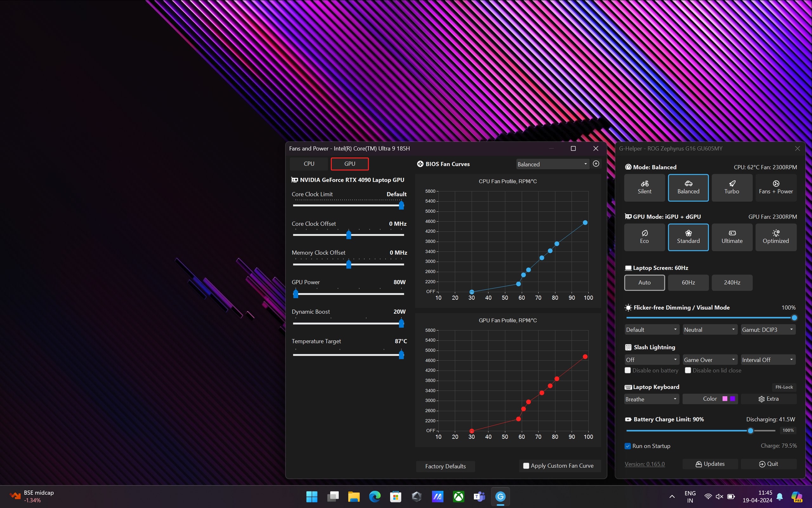Toggle the FN-Lock button

[784, 387]
